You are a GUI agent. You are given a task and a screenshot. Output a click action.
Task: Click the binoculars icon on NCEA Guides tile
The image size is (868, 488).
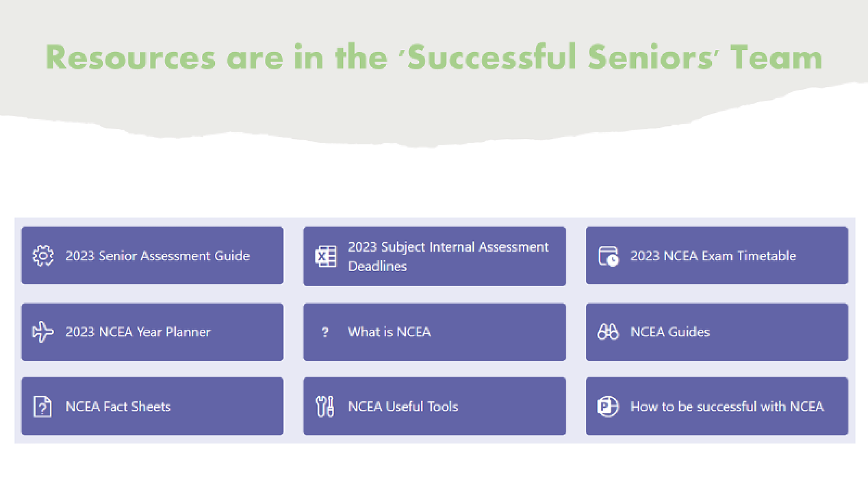click(608, 332)
